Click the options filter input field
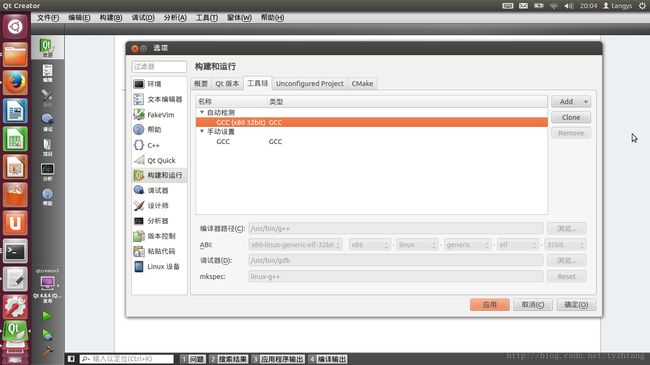 click(159, 66)
